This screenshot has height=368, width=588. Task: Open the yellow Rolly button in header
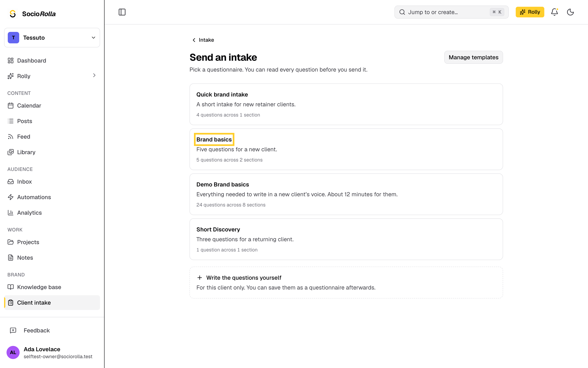(530, 12)
